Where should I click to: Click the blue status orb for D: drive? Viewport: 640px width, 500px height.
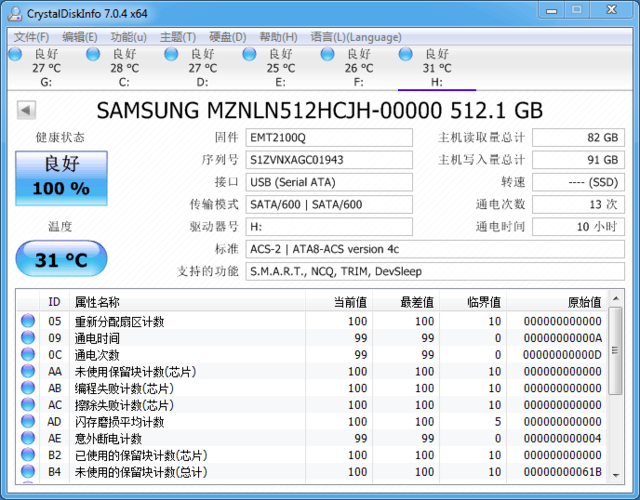click(171, 54)
